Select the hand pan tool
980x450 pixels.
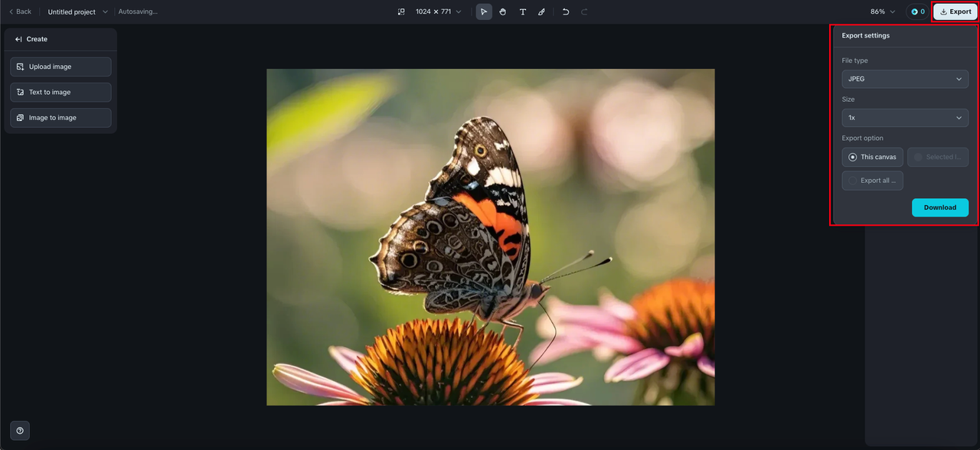point(503,11)
